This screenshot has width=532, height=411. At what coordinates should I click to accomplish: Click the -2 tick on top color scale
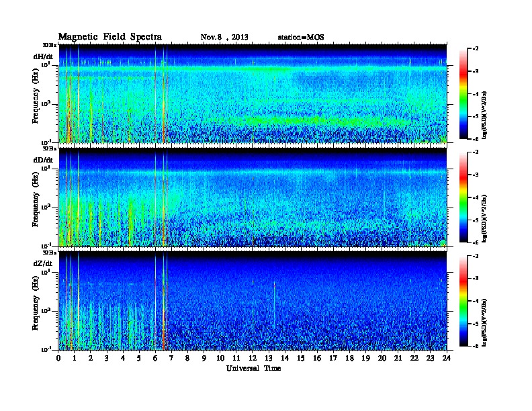click(x=476, y=49)
